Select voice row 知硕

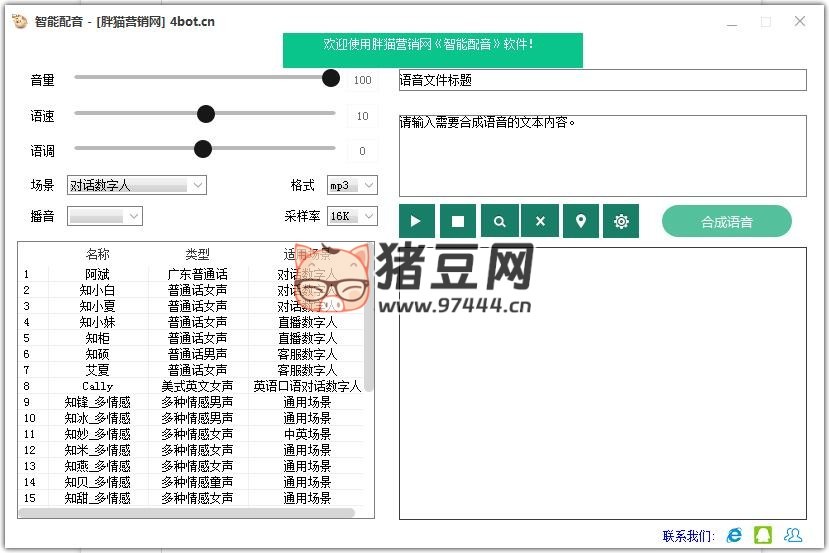tap(191, 354)
